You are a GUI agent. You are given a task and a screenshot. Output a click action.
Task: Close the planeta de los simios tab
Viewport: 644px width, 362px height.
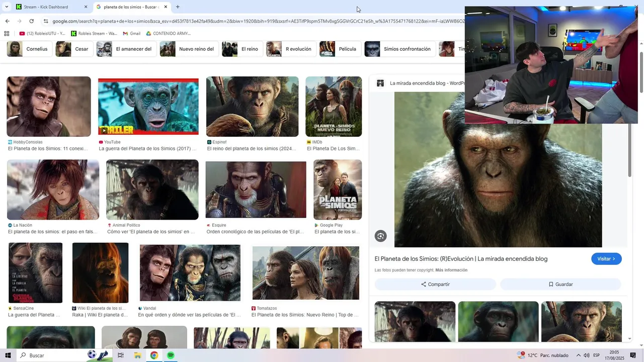[166, 7]
